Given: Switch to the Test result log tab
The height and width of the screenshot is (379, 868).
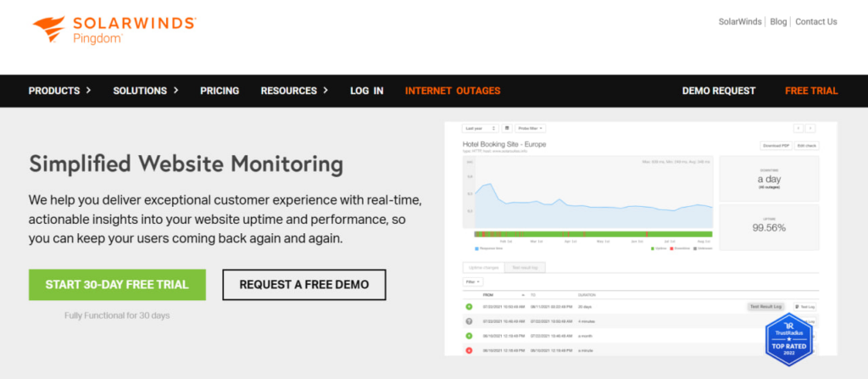Looking at the screenshot, I should (x=526, y=268).
